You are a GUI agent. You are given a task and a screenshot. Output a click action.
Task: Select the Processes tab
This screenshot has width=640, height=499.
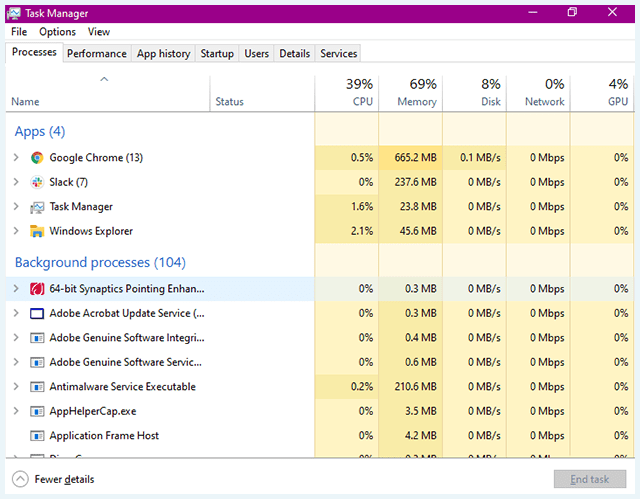click(34, 52)
